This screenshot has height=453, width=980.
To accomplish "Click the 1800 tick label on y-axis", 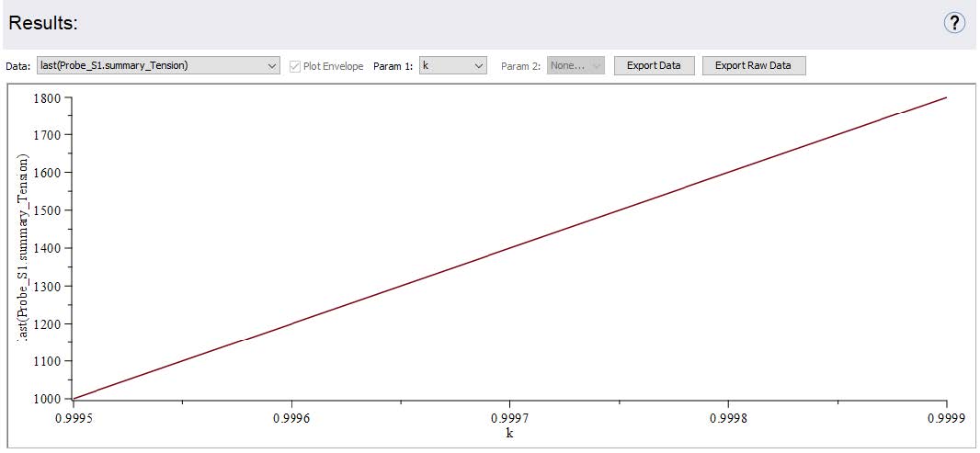I will pos(46,97).
